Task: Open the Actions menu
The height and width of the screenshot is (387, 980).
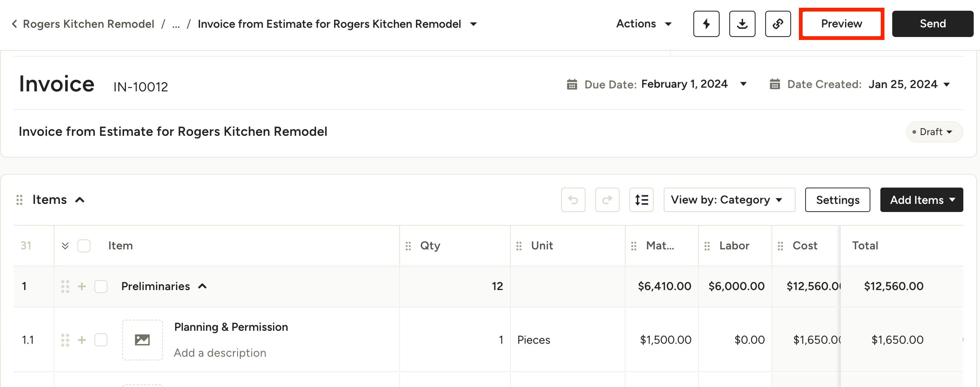Action: pyautogui.click(x=644, y=24)
